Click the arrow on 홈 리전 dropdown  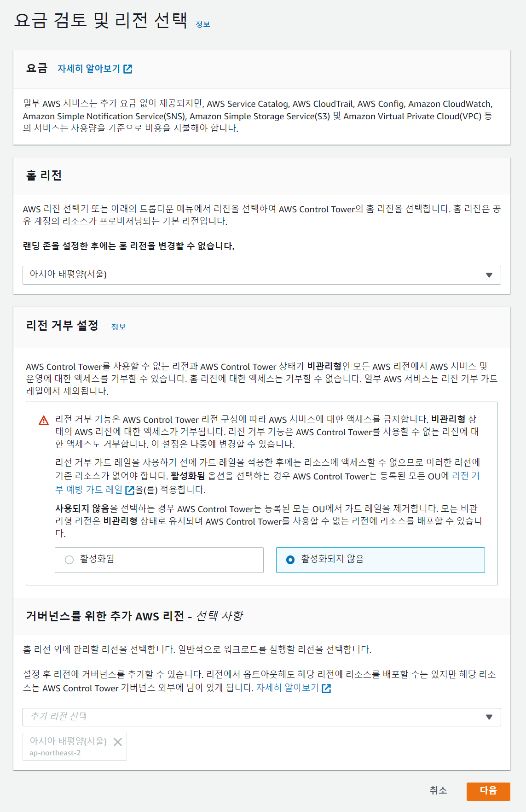click(489, 275)
